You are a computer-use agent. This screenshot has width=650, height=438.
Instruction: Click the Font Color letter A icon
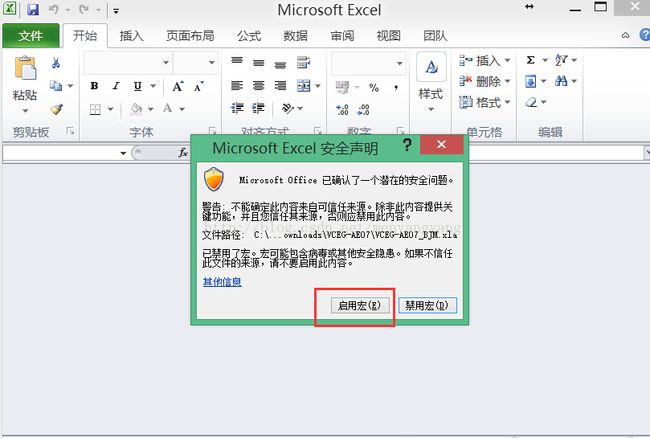(x=167, y=109)
